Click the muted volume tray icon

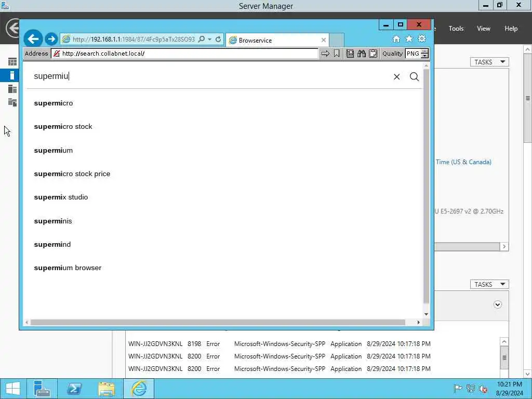coord(483,389)
